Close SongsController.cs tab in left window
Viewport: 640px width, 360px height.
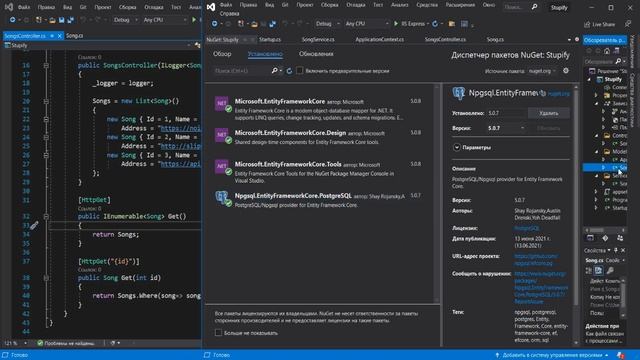pos(60,36)
